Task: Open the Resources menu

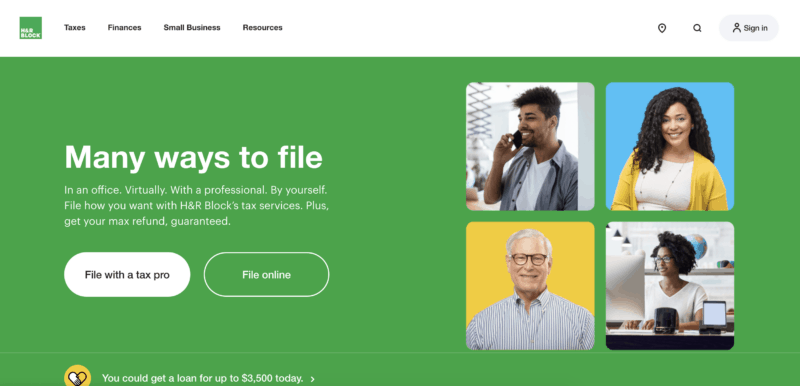Action: click(262, 28)
